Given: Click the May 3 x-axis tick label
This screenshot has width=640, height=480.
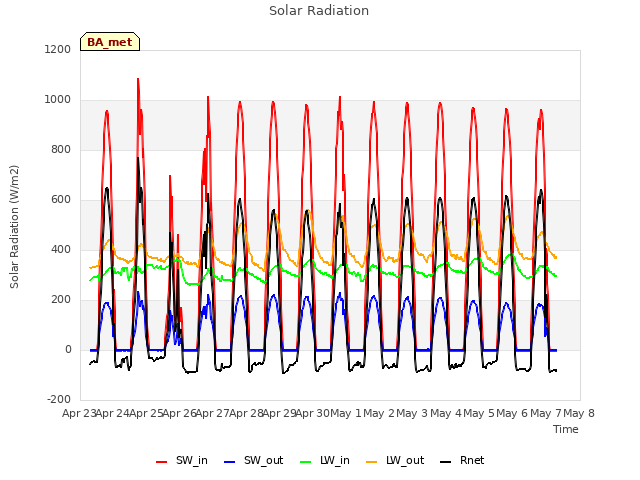Looking at the screenshot, I should [x=412, y=413].
